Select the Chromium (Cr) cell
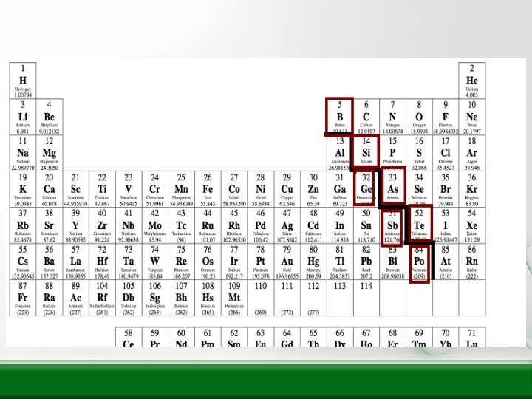 click(155, 189)
